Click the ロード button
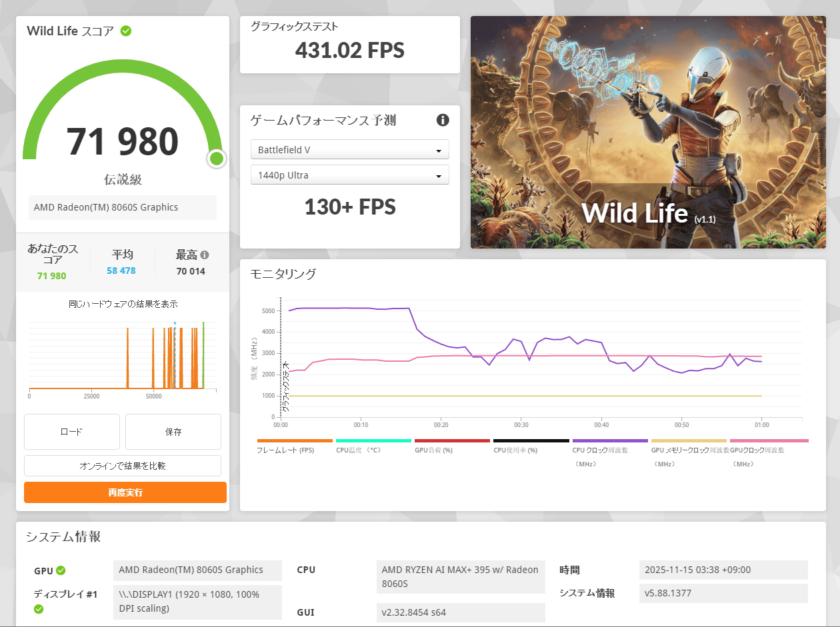Screen dimensions: 840x627 72,432
